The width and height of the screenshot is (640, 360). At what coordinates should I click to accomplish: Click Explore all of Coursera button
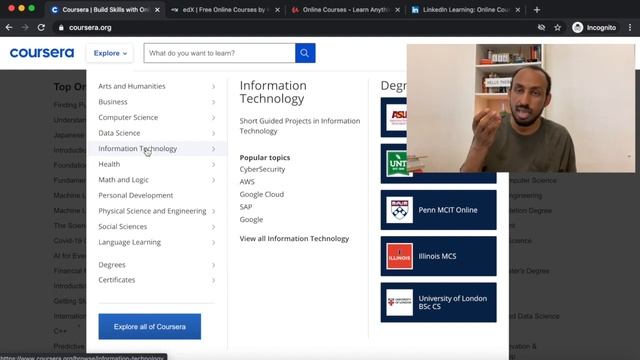click(x=150, y=327)
